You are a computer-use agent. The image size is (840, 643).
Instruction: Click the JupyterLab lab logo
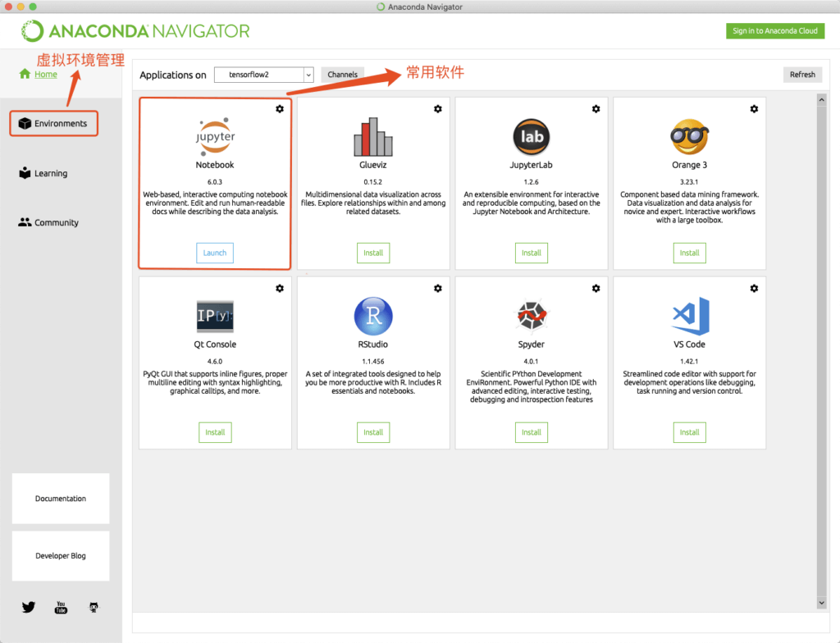(x=532, y=137)
